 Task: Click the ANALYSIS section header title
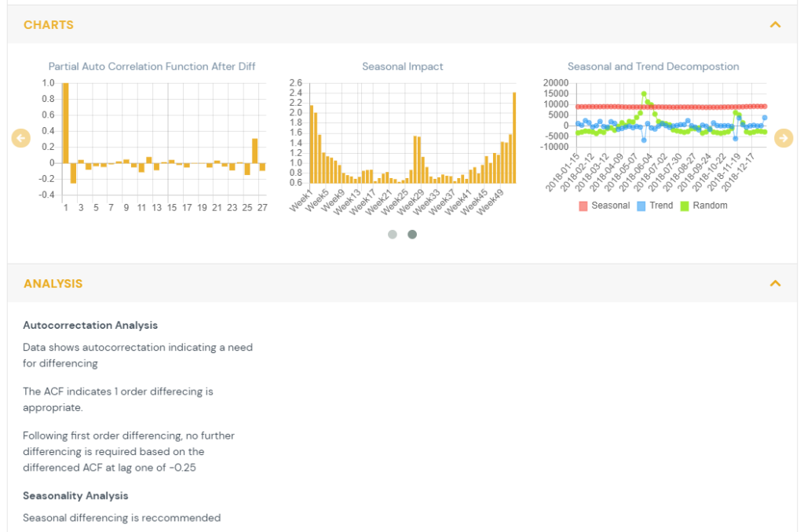(x=53, y=283)
